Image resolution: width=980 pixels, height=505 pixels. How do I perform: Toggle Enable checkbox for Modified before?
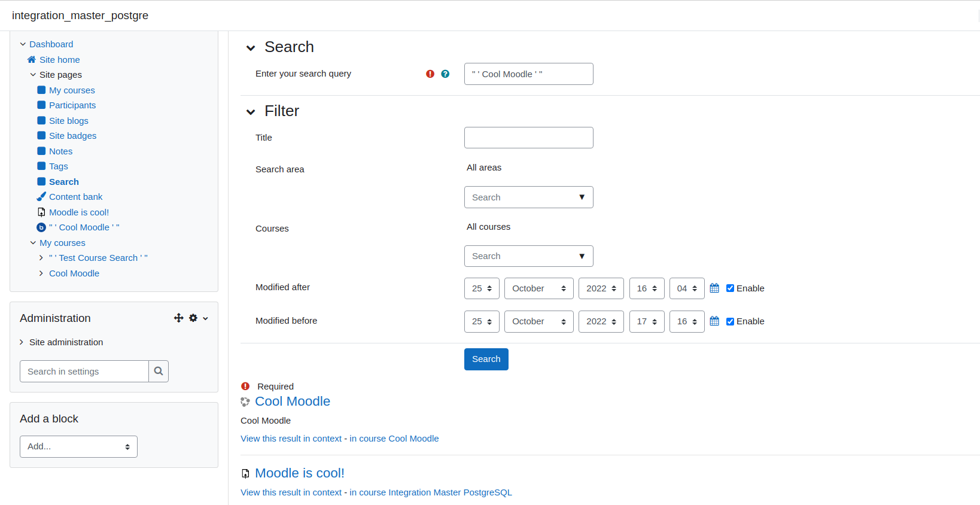click(730, 321)
